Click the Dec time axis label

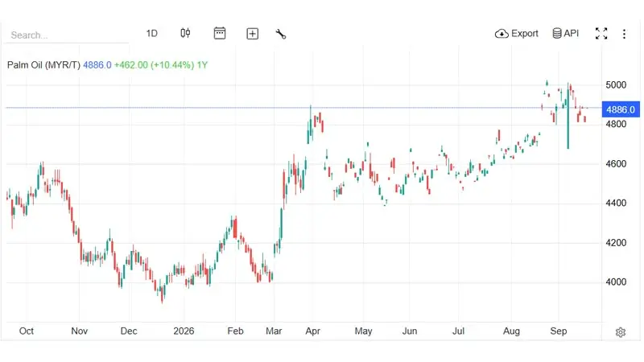coord(129,331)
